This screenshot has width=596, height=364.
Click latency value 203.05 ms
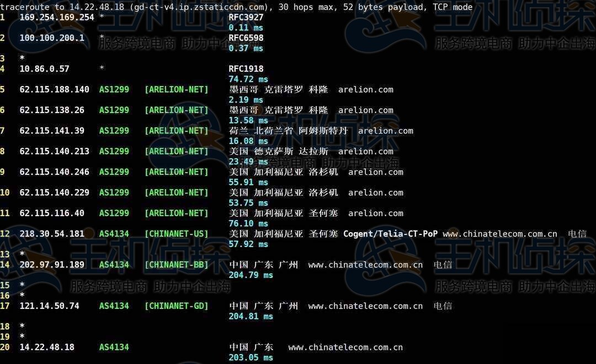pyautogui.click(x=251, y=357)
